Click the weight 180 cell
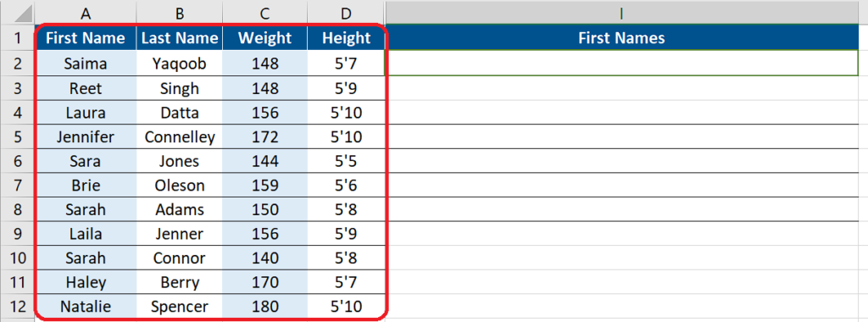This screenshot has width=868, height=322. [x=264, y=307]
